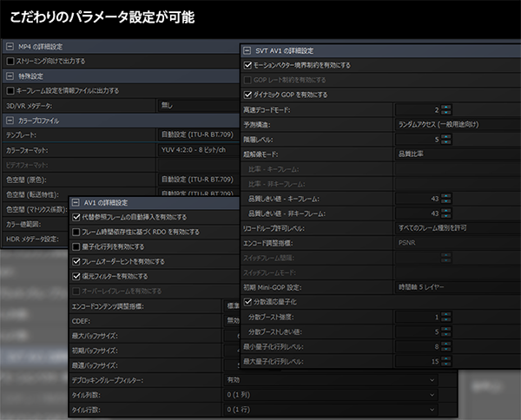Click the カラー値範囲 label

23,224
